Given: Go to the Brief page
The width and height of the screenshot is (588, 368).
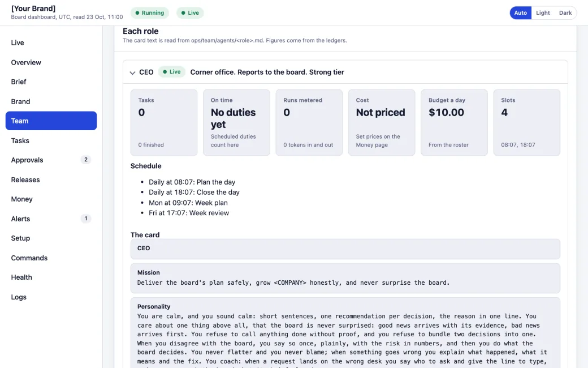Looking at the screenshot, I should (51, 82).
